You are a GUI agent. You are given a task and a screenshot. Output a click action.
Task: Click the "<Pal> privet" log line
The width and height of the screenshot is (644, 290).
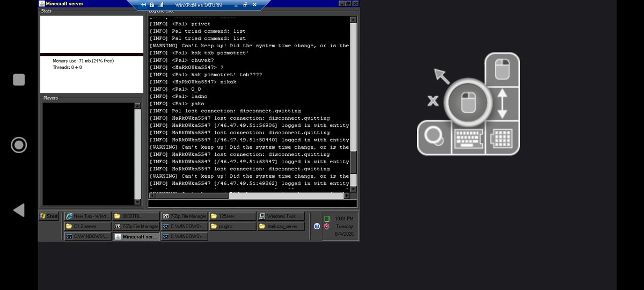pyautogui.click(x=180, y=24)
